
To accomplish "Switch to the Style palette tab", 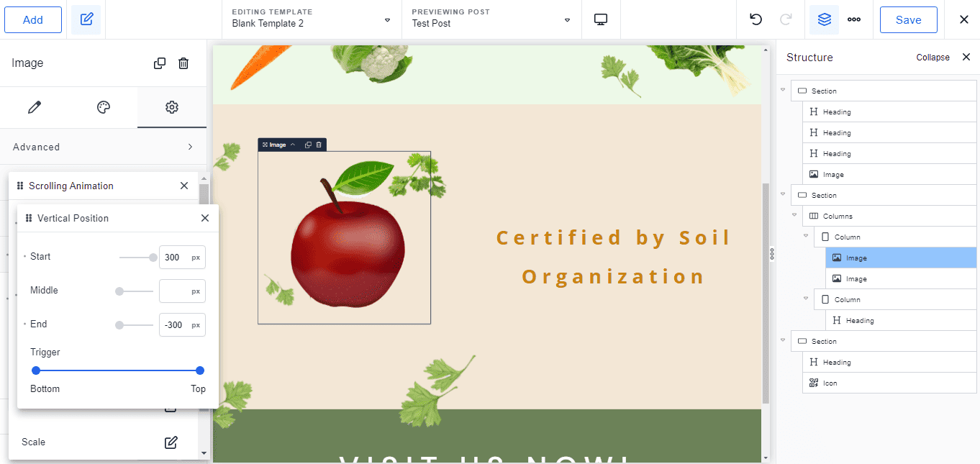I will coord(104,107).
